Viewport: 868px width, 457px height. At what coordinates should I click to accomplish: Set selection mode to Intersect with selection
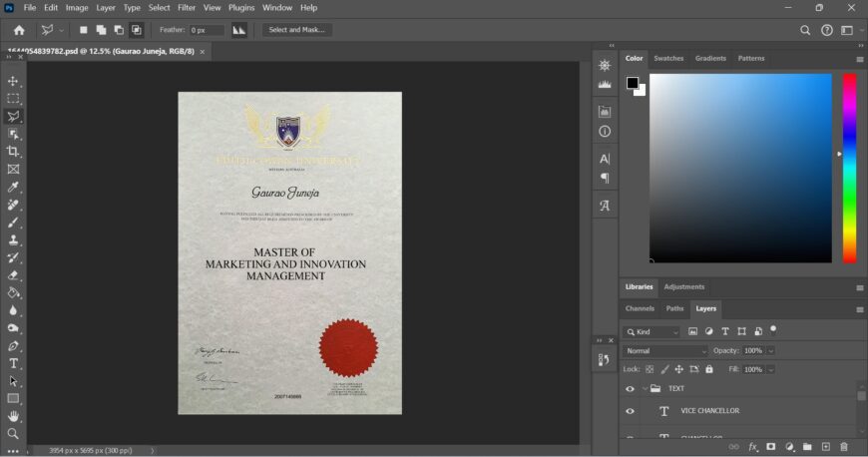point(136,30)
